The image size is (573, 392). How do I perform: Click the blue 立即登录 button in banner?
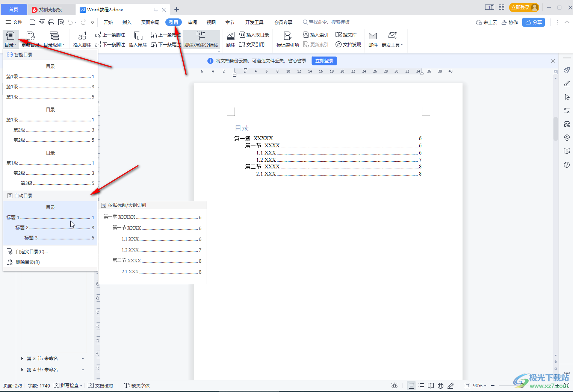(324, 61)
